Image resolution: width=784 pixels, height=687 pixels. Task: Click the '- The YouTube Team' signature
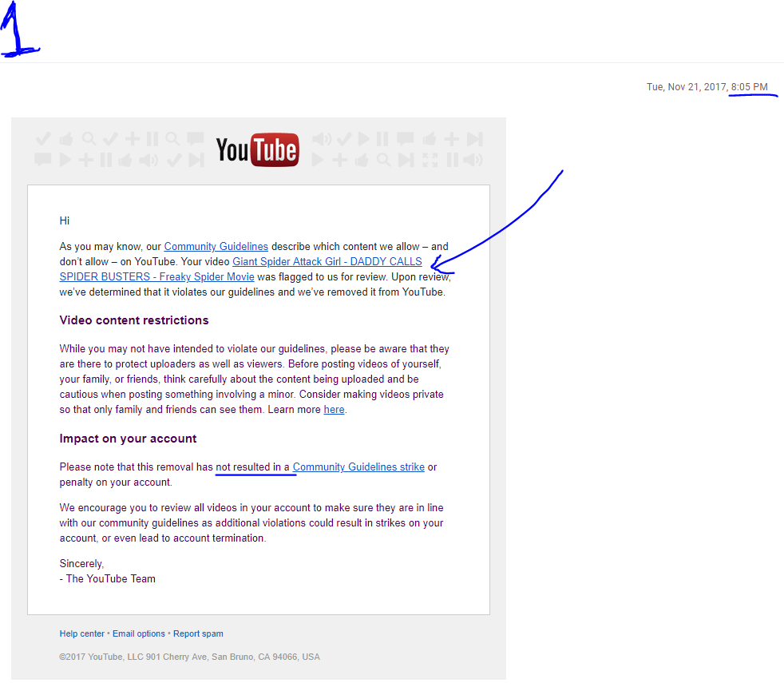pyautogui.click(x=108, y=579)
